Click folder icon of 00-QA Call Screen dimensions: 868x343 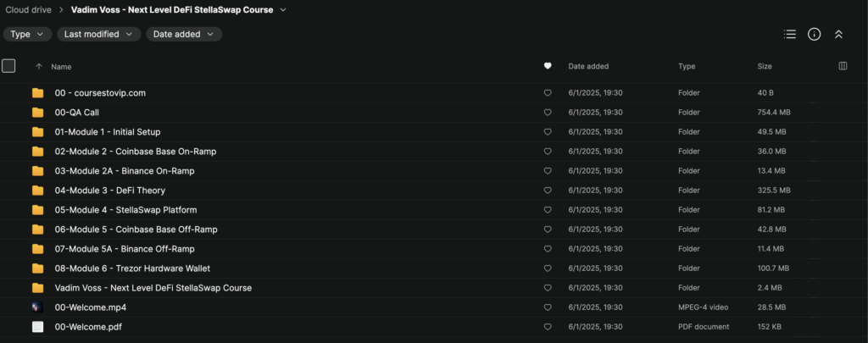37,113
